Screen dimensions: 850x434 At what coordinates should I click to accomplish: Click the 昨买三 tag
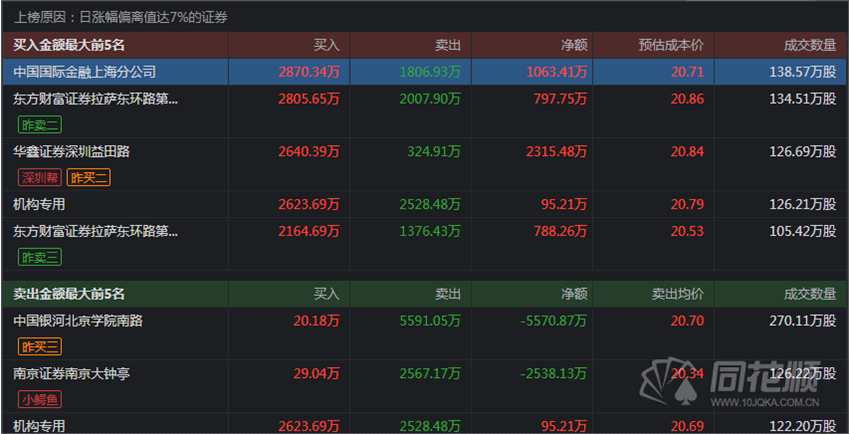coord(40,347)
